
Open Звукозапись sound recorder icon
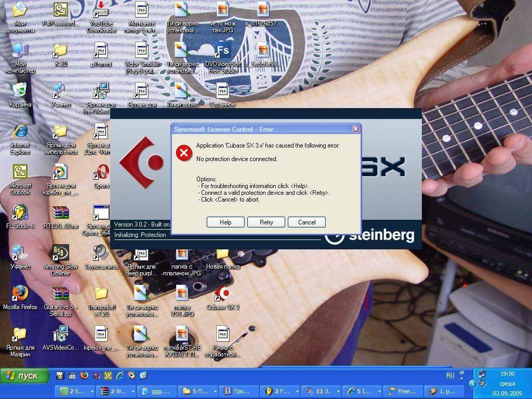coord(101,258)
